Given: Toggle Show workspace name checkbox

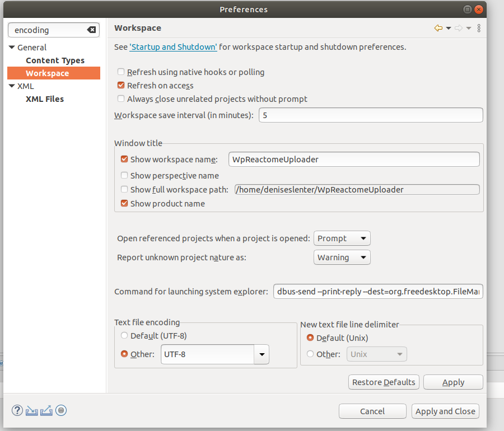Looking at the screenshot, I should (124, 159).
